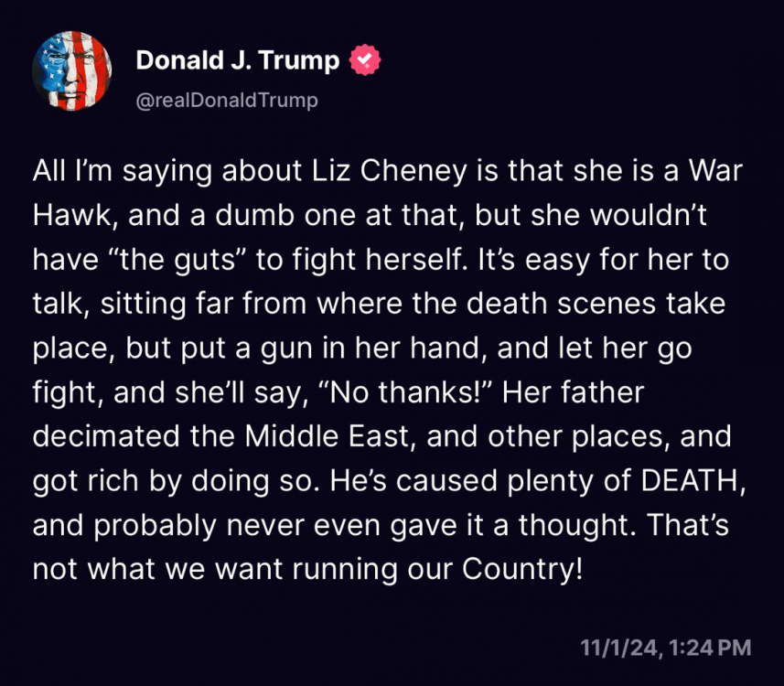Select the quoted "No thanks!" text
Viewport: 784px width, 686px height.
pyautogui.click(x=405, y=392)
